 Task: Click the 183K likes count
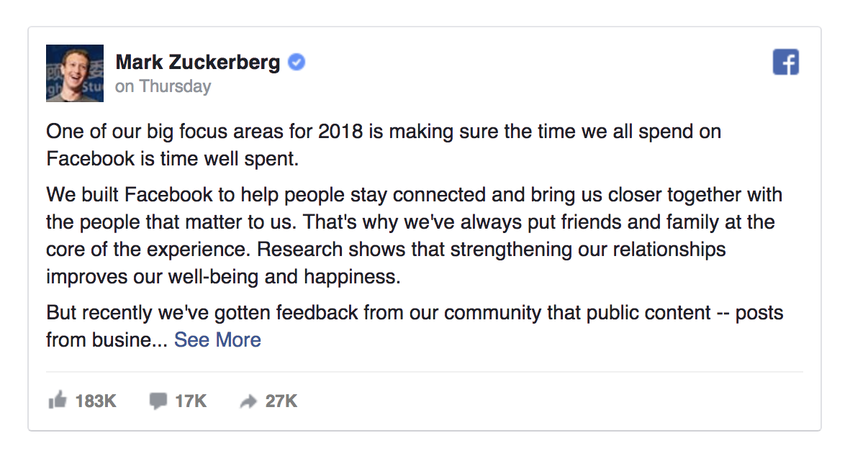(96, 401)
